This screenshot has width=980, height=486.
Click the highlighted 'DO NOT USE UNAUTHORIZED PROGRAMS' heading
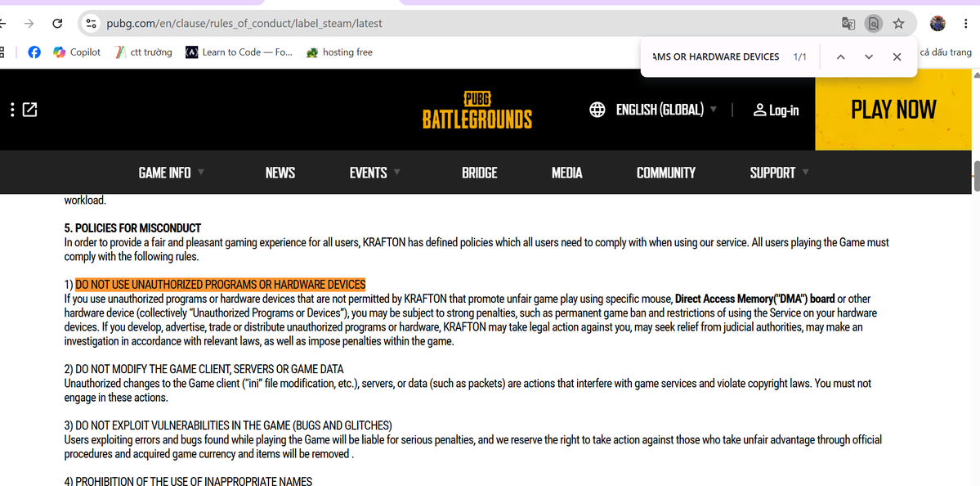221,285
